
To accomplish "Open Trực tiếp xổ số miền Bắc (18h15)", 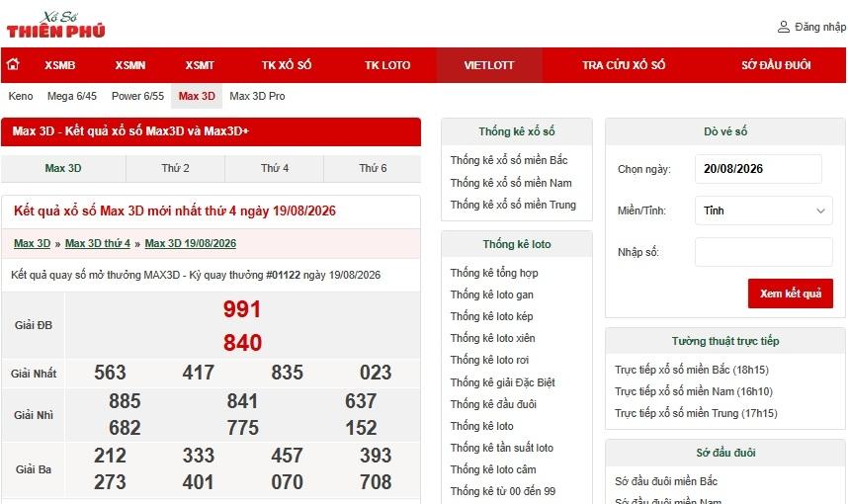I will coord(692,370).
